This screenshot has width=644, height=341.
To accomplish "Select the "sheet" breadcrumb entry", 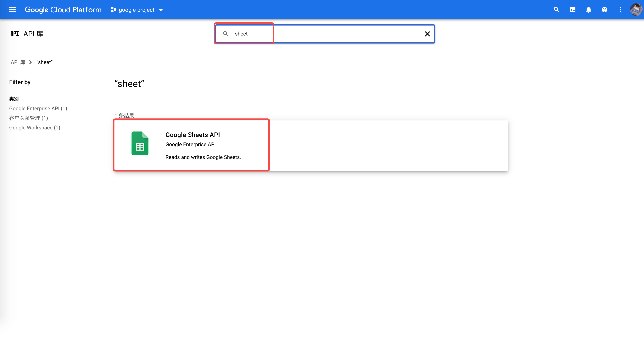I will click(44, 62).
